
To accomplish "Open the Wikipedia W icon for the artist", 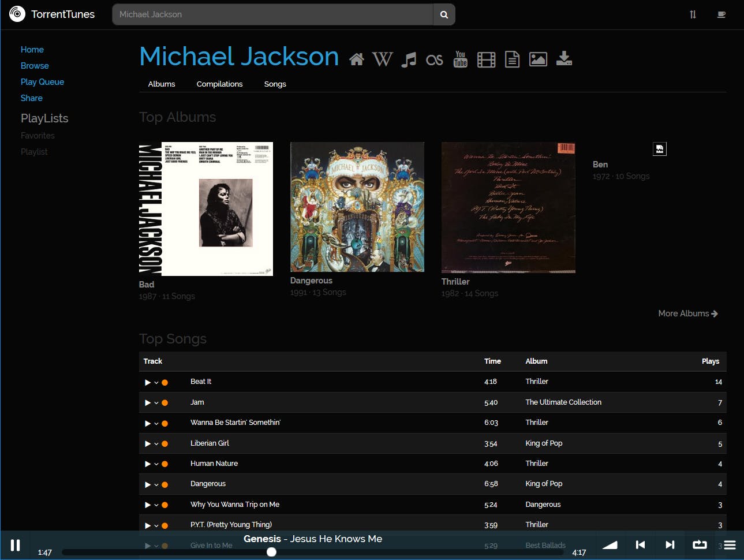I will [382, 59].
